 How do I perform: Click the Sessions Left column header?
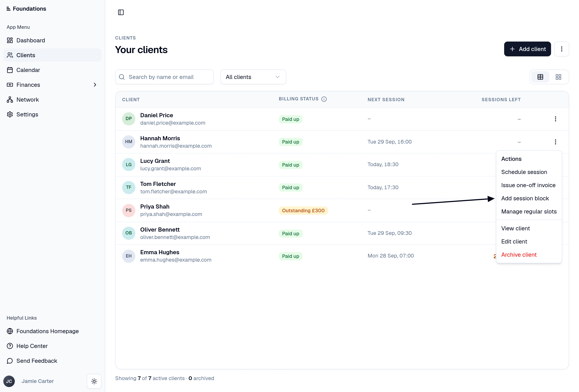click(x=501, y=100)
